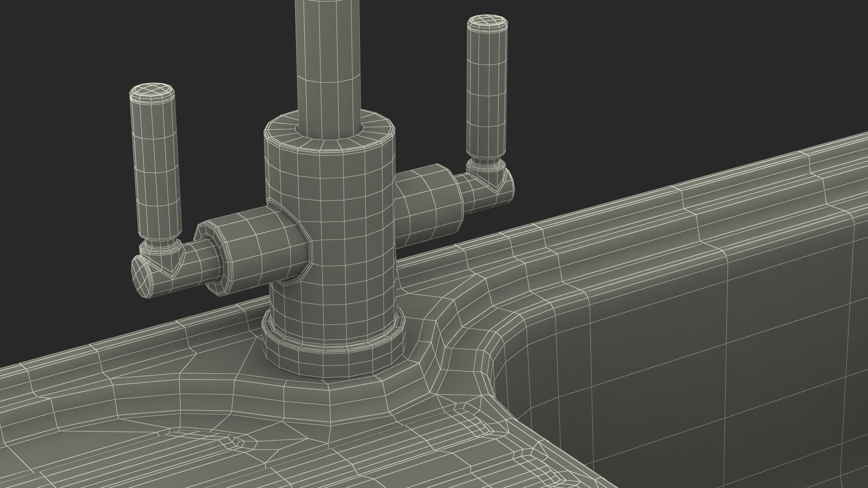Click the empty dark background area

click(x=678, y=68)
